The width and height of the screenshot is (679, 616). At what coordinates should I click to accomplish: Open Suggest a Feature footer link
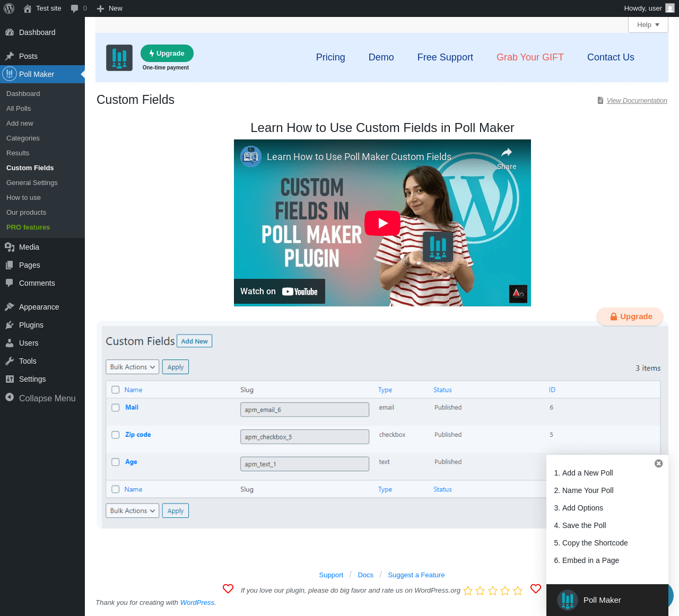coord(416,575)
